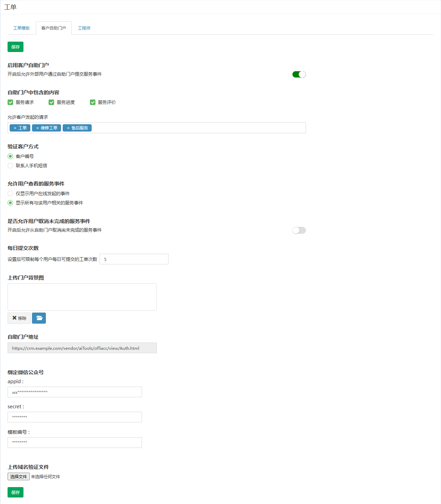The height and width of the screenshot is (504, 441).
Task: Click the 移除 button
Action: click(x=19, y=318)
